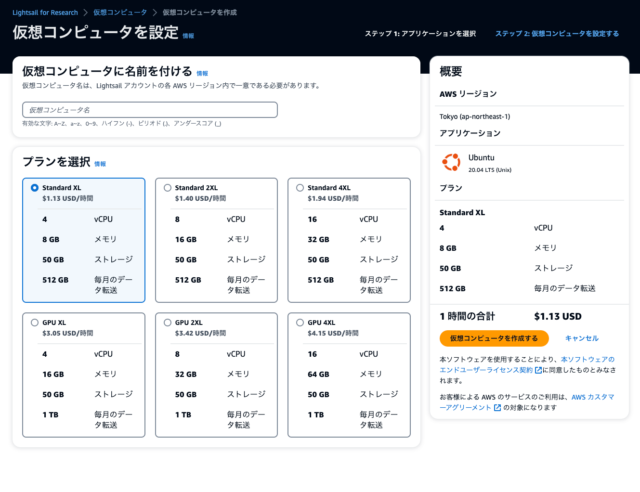The height and width of the screenshot is (492, 640).
Task: Open the 仮想コンピュータ breadcrumb link
Action: tap(120, 13)
